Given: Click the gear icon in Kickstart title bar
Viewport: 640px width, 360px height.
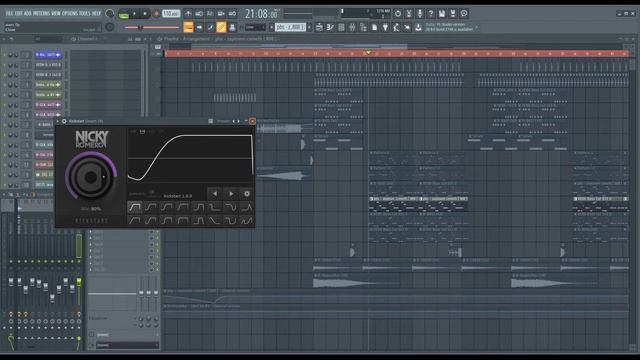Looking at the screenshot, I should point(64,121).
